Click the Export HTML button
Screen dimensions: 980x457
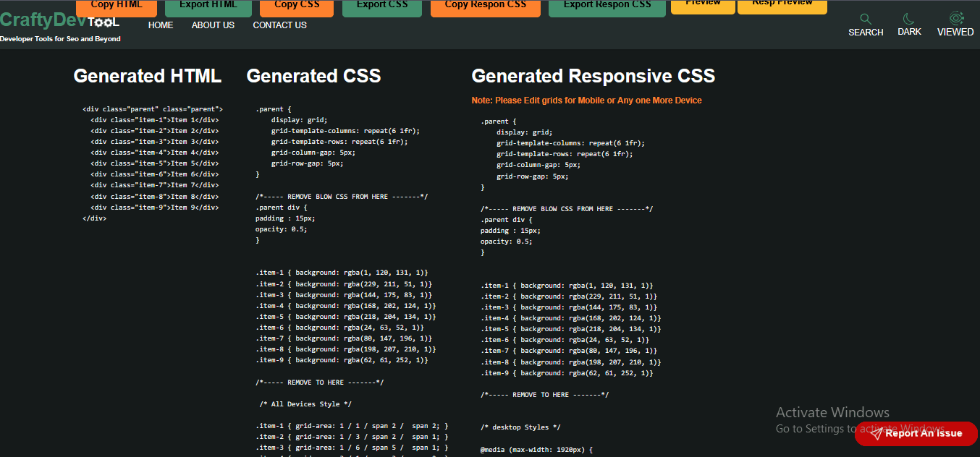click(x=208, y=7)
